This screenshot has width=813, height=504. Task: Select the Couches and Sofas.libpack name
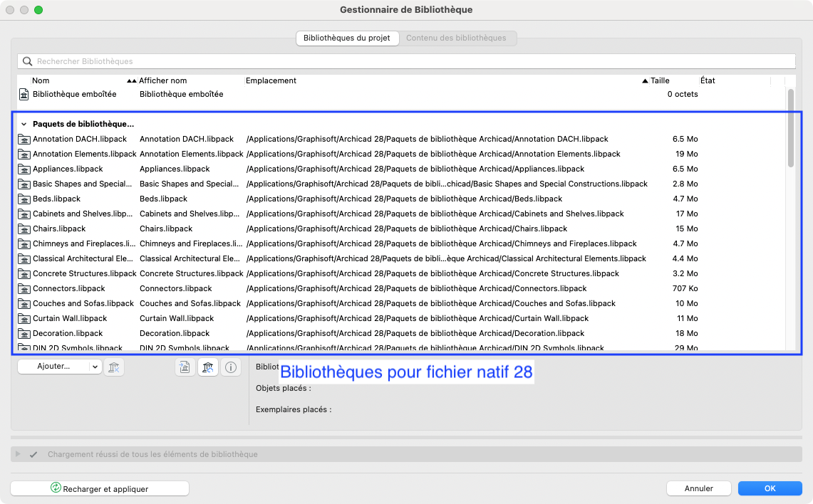pyautogui.click(x=83, y=304)
